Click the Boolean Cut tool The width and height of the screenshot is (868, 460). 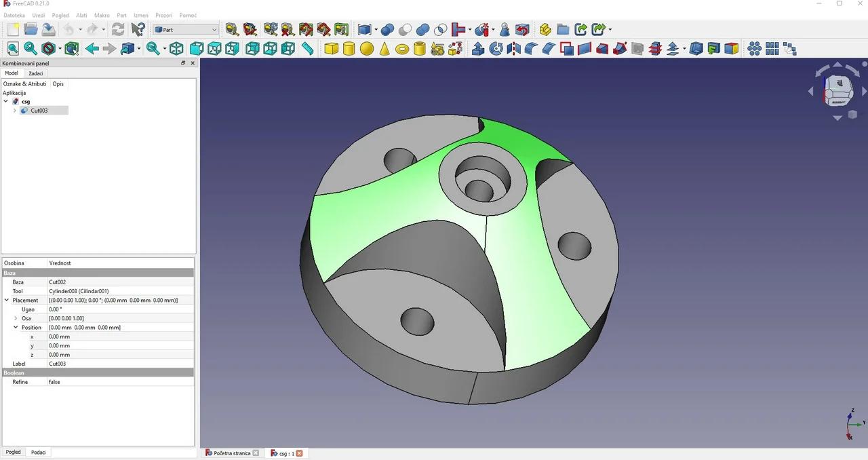[x=406, y=30]
